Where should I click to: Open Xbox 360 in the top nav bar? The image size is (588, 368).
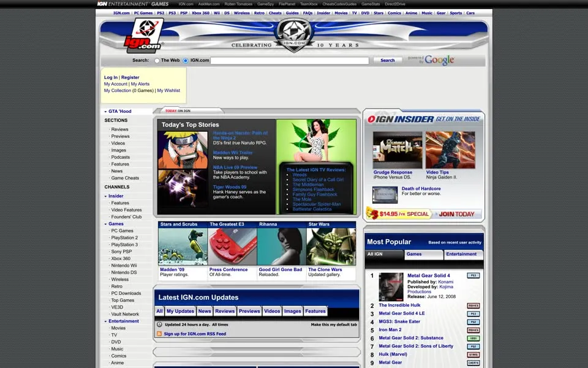[201, 13]
